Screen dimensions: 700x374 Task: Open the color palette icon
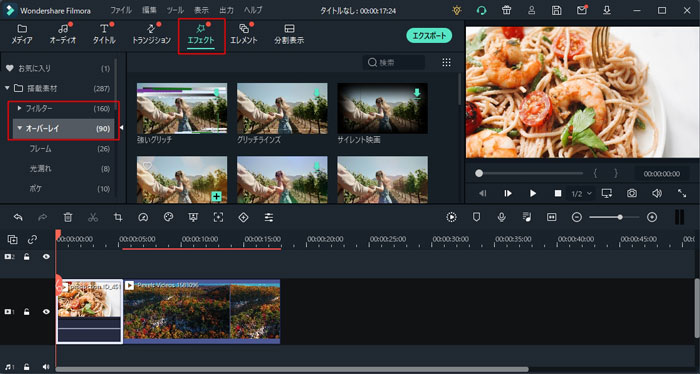coord(168,217)
